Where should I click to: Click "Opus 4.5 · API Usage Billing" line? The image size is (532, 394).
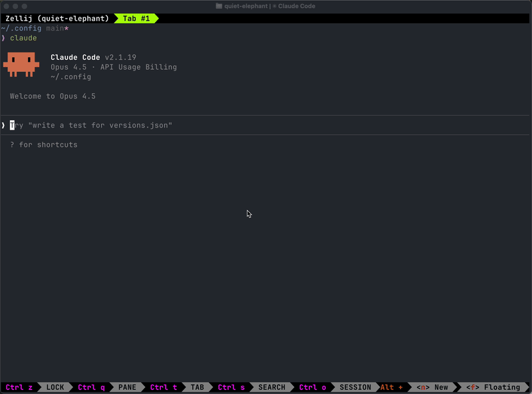(x=114, y=67)
